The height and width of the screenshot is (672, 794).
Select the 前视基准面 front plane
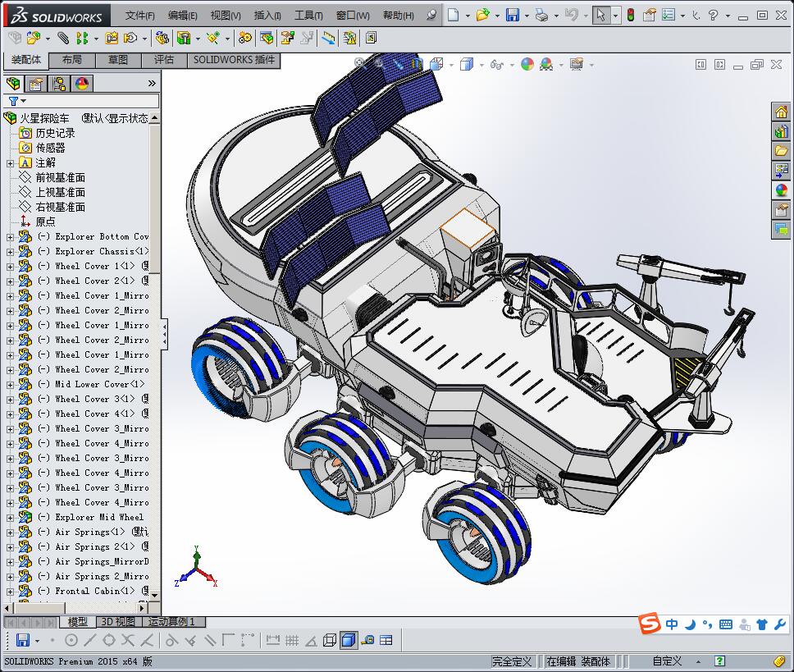60,177
